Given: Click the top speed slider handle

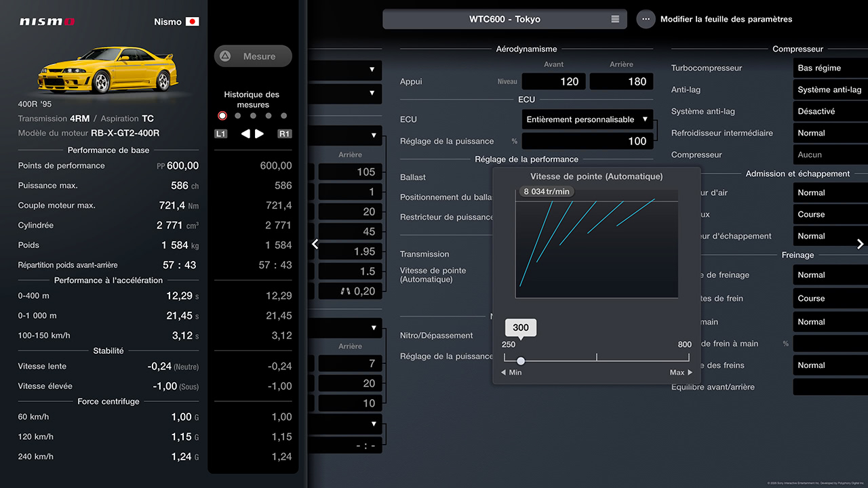Looking at the screenshot, I should tap(521, 361).
